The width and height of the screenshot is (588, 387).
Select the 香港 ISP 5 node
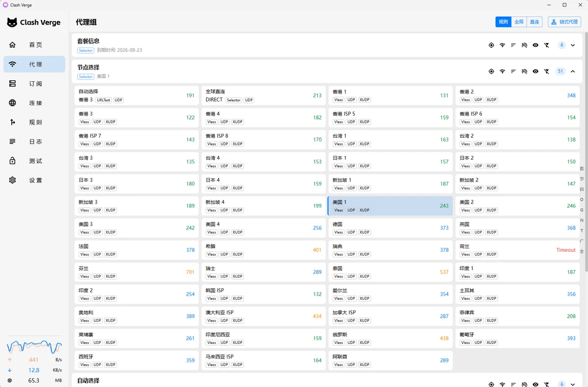coord(391,118)
